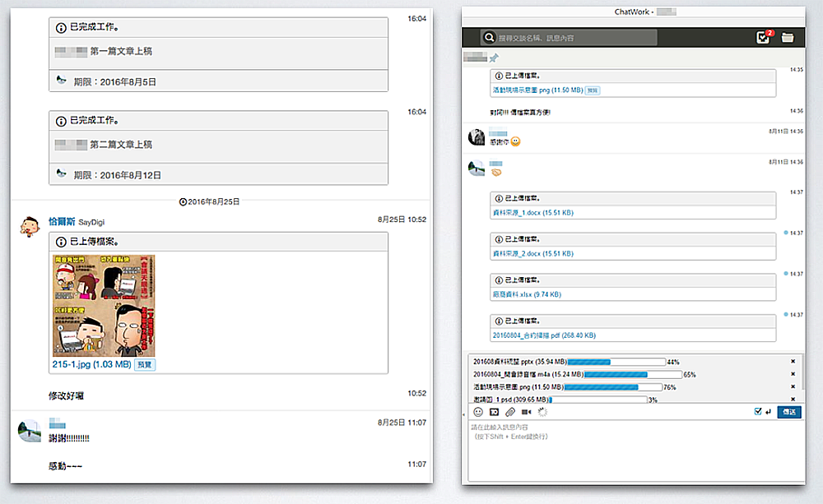Click the search magnifier icon
The image size is (823, 504).
click(x=489, y=37)
